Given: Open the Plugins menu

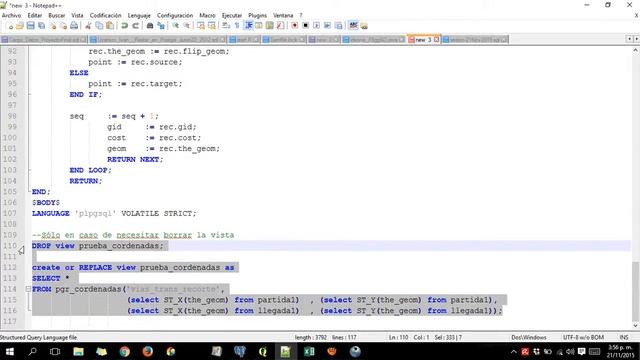Looking at the screenshot, I should point(257,16).
